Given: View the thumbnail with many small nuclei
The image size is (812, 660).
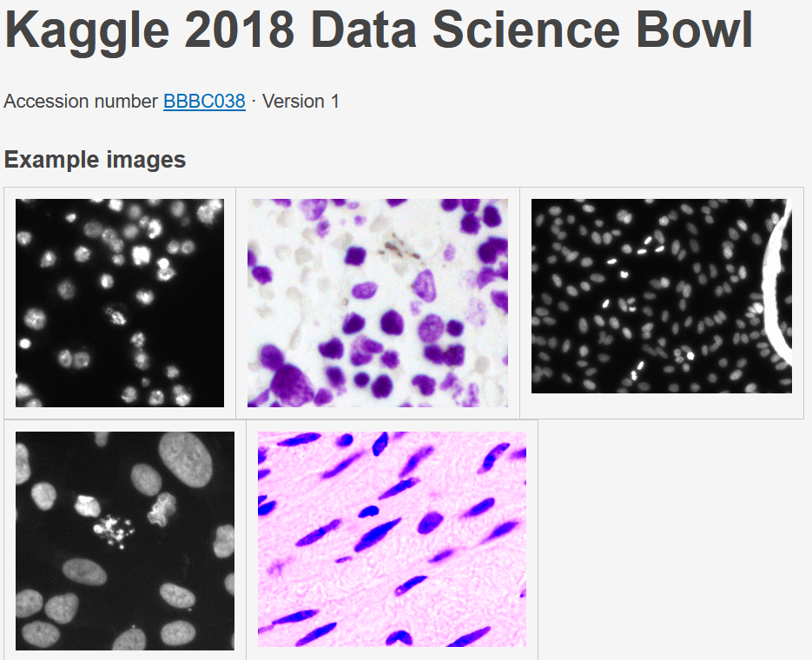Looking at the screenshot, I should pyautogui.click(x=661, y=296).
